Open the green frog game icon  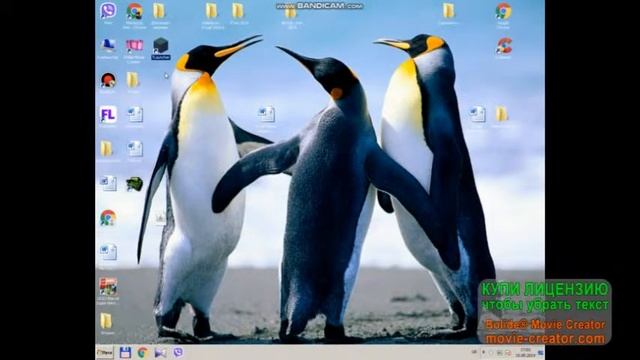click(x=134, y=184)
